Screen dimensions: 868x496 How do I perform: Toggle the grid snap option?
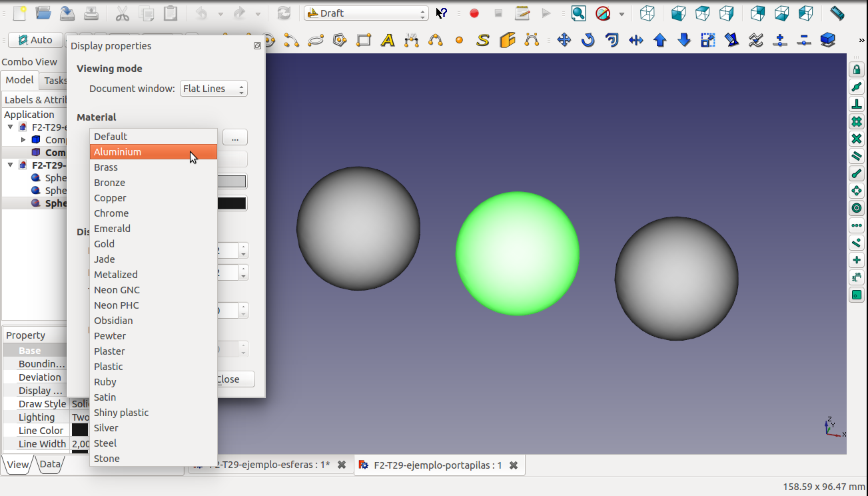(857, 122)
